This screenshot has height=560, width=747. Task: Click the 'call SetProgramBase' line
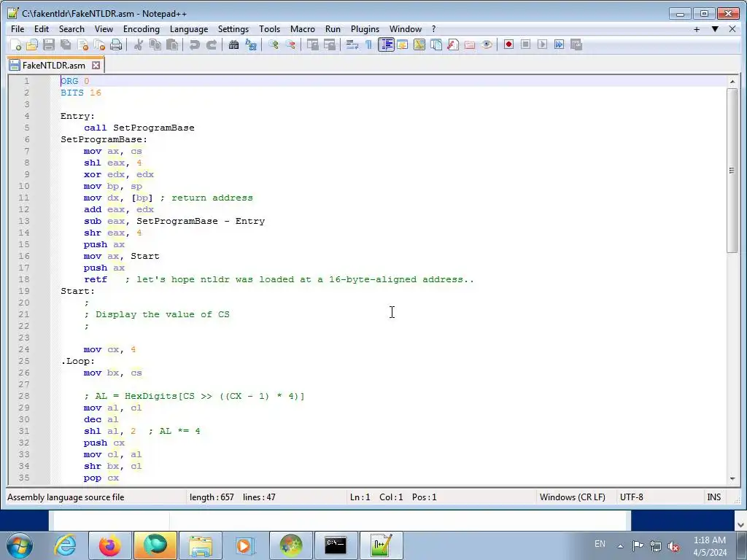pyautogui.click(x=139, y=128)
